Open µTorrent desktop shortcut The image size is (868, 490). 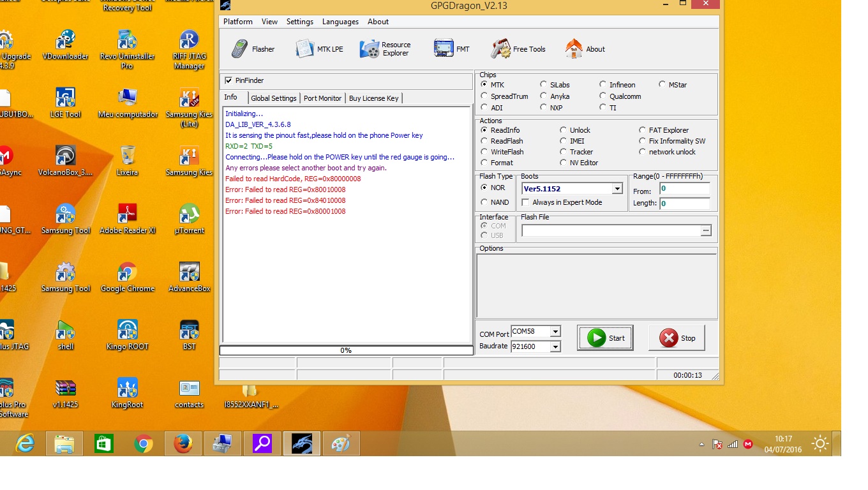189,219
